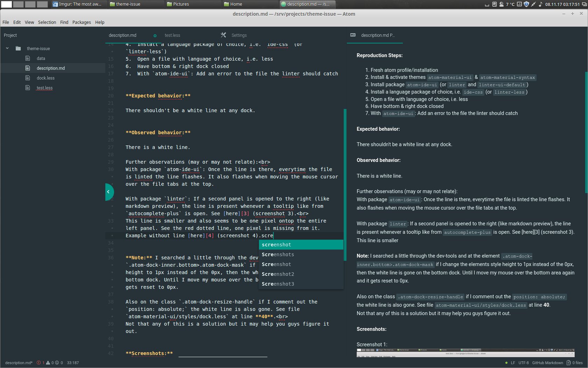Collapse the left dock with teal arrow handle
588x368 pixels.
[x=109, y=192]
